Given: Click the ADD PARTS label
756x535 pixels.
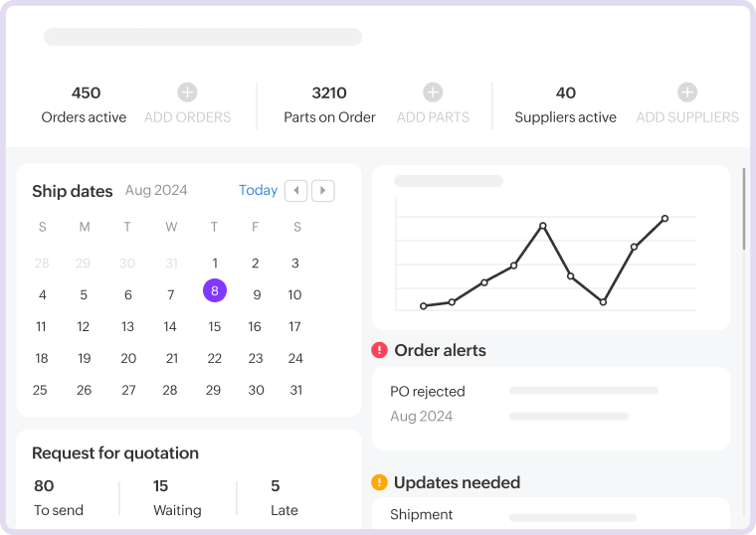Looking at the screenshot, I should (433, 117).
